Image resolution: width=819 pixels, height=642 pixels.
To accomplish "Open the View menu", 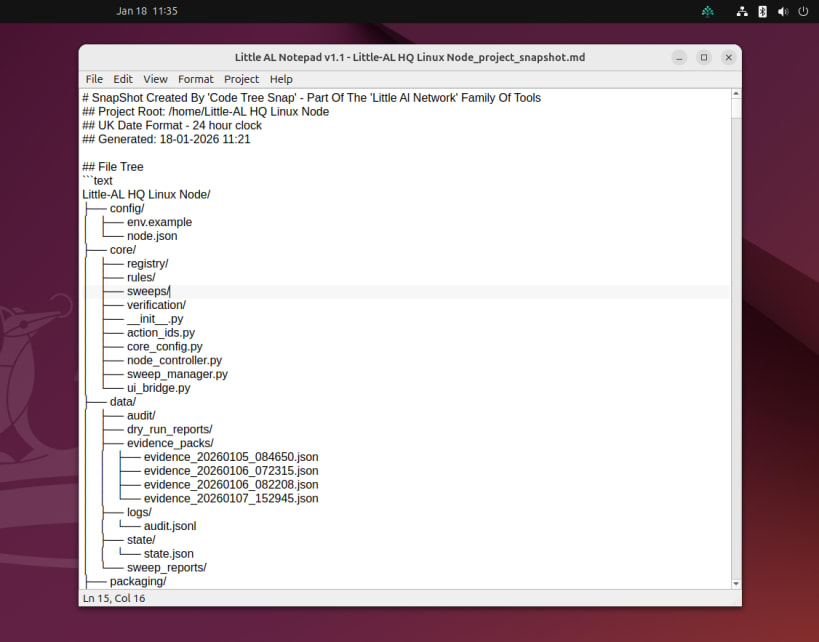I will click(155, 79).
